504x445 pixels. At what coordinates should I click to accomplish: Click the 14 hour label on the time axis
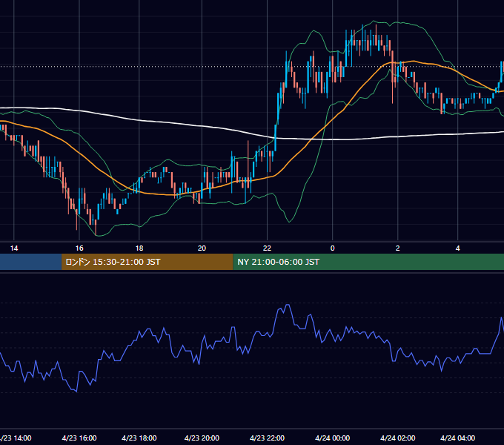[14, 248]
